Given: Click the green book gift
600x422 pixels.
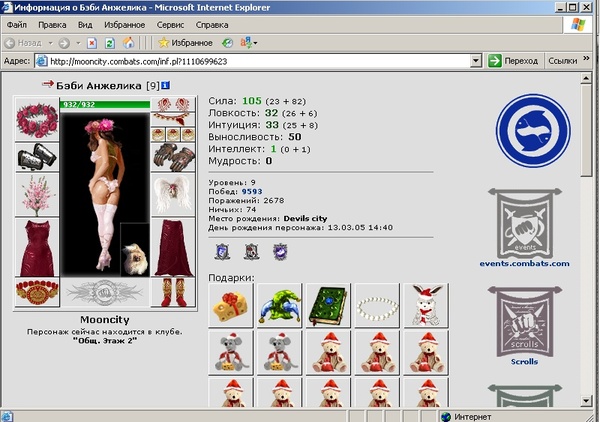Looking at the screenshot, I should [x=328, y=305].
